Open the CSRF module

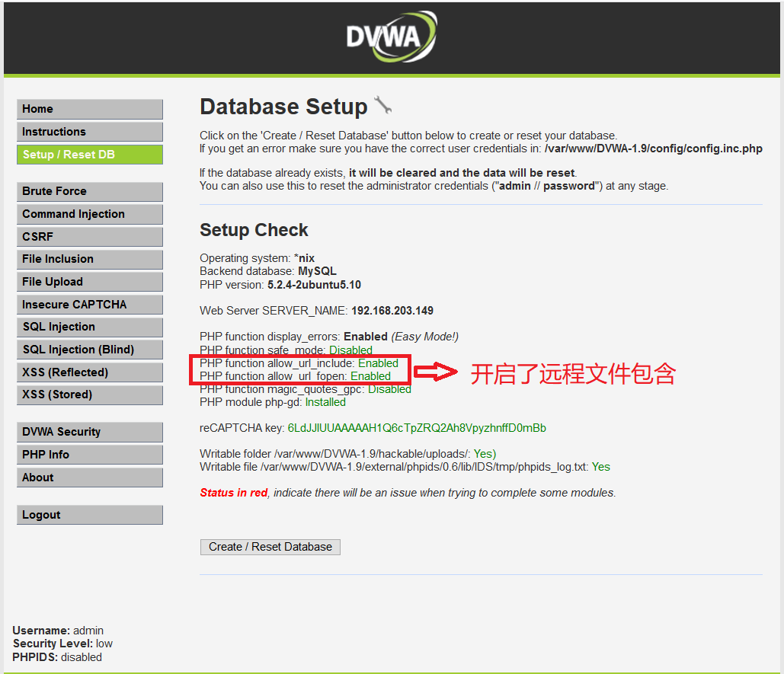89,236
